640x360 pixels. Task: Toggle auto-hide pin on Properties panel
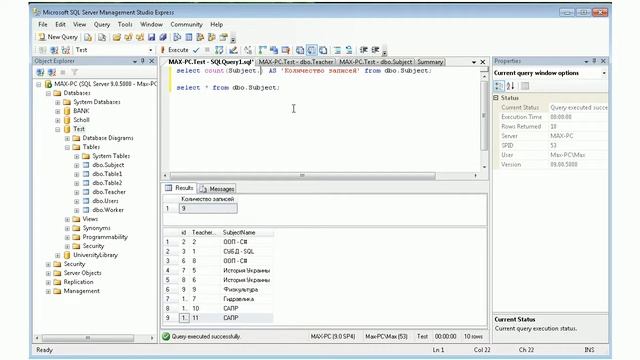(x=594, y=61)
